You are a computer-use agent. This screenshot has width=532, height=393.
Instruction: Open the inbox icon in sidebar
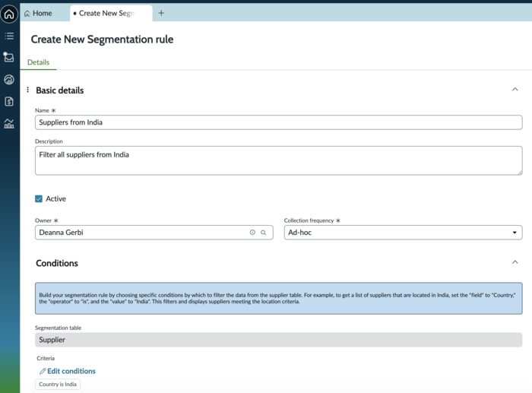(8, 57)
